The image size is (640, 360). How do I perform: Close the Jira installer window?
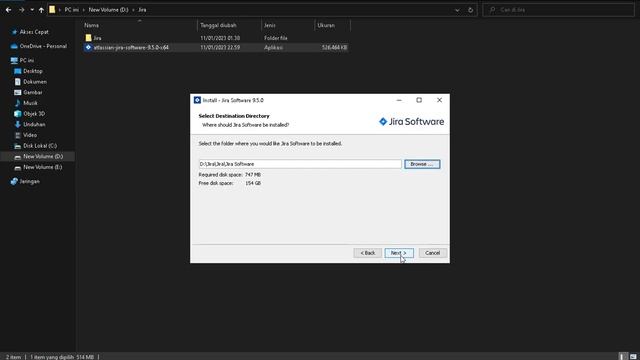[439, 100]
